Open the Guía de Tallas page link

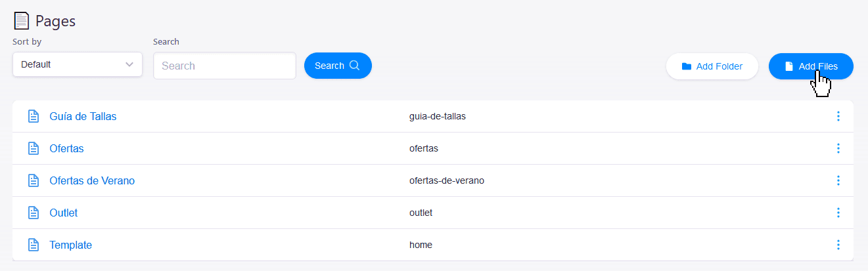tap(83, 116)
